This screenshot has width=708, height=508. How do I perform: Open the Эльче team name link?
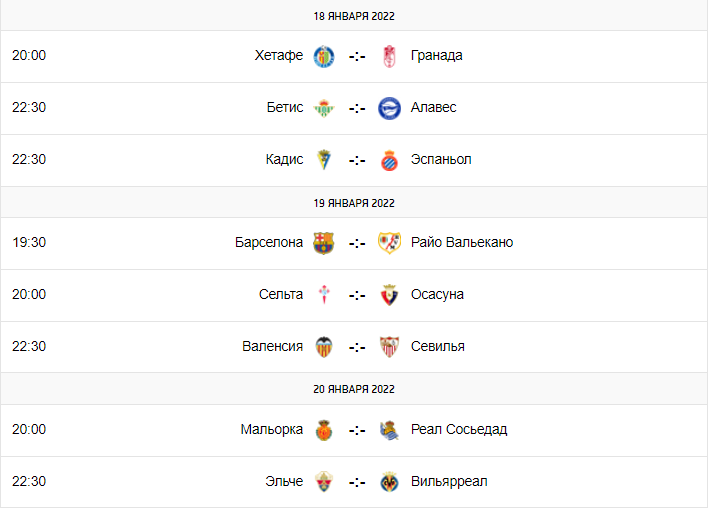point(284,482)
